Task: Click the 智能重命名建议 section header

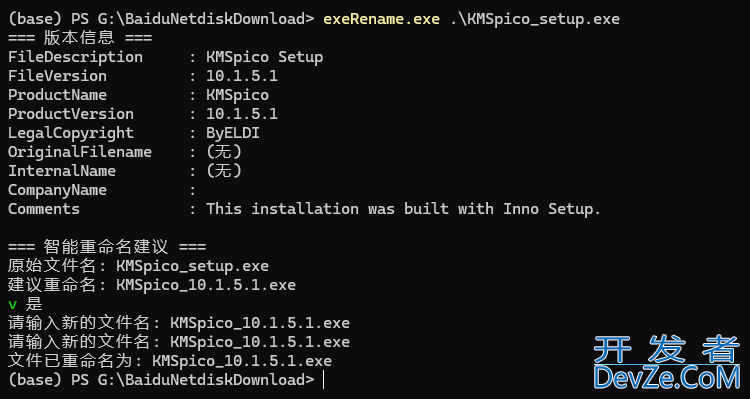Action: [107, 247]
